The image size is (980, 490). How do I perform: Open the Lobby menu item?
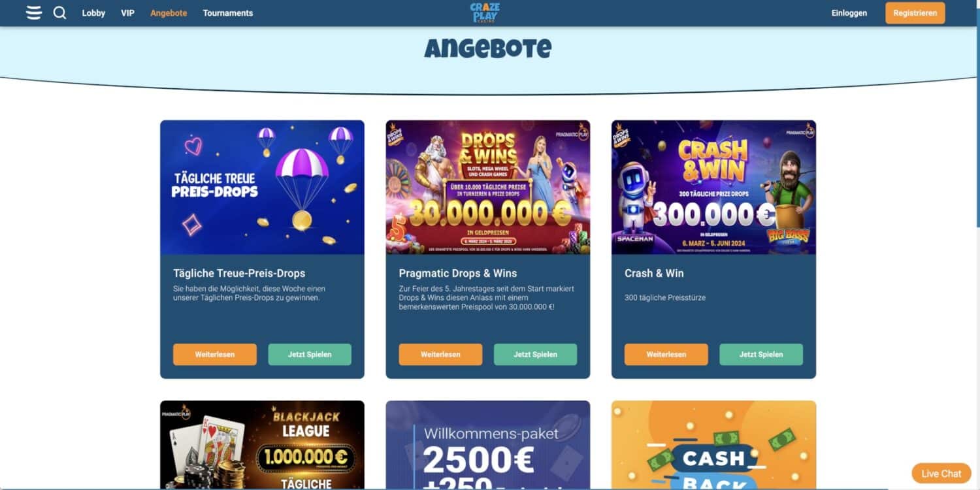click(93, 13)
